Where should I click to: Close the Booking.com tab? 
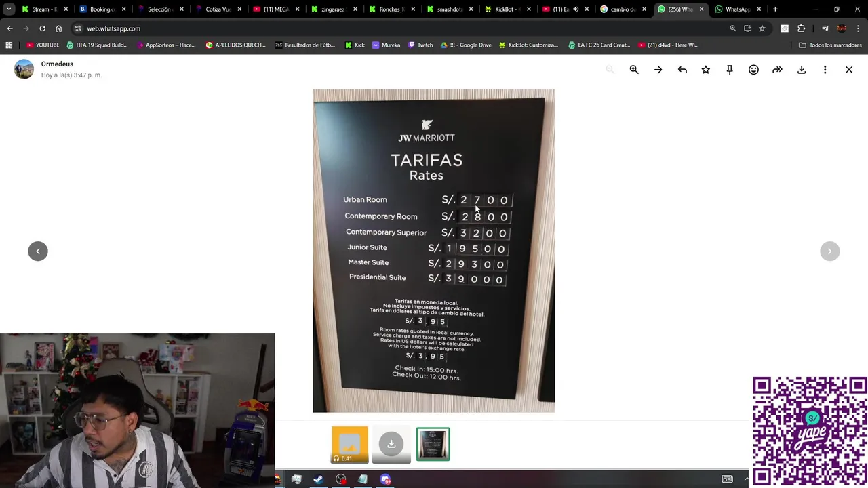123,9
